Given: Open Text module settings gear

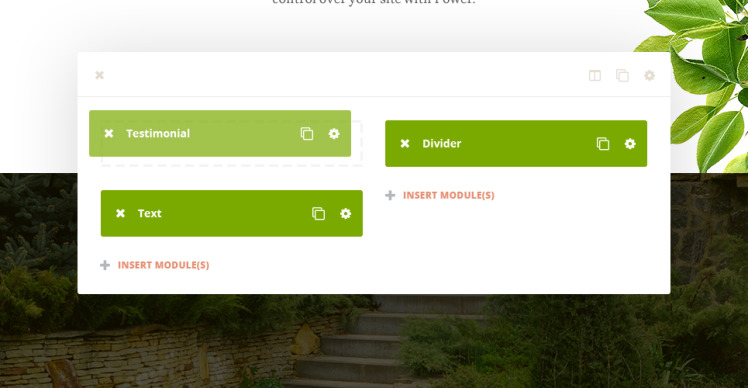Looking at the screenshot, I should [x=346, y=213].
